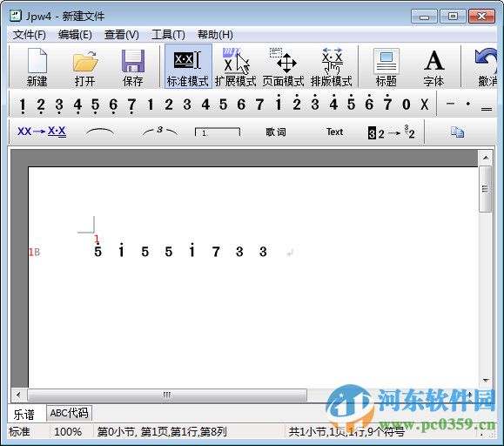The height and width of the screenshot is (446, 504).
Task: Switch to the ABC代码 tab
Action: pos(69,413)
